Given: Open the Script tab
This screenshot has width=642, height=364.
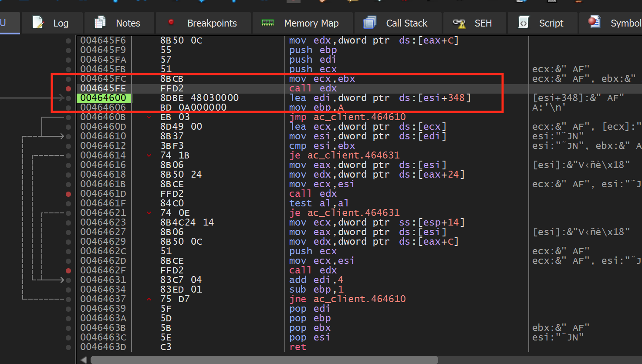Looking at the screenshot, I should tap(542, 23).
